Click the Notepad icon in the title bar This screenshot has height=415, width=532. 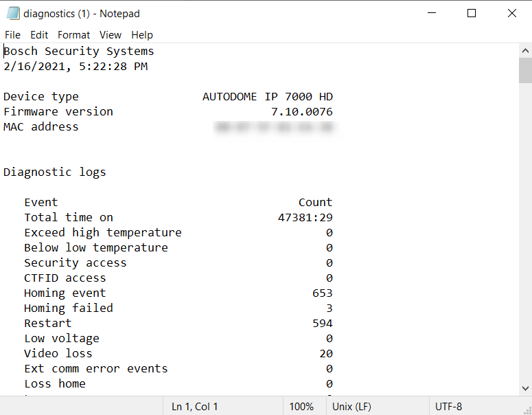(13, 14)
